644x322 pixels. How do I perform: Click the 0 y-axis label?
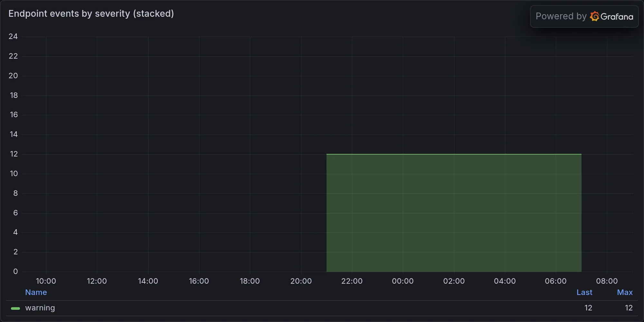click(15, 271)
